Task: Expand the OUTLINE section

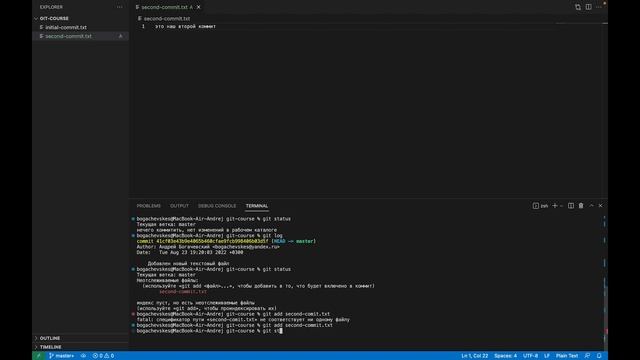Action: 50,338
